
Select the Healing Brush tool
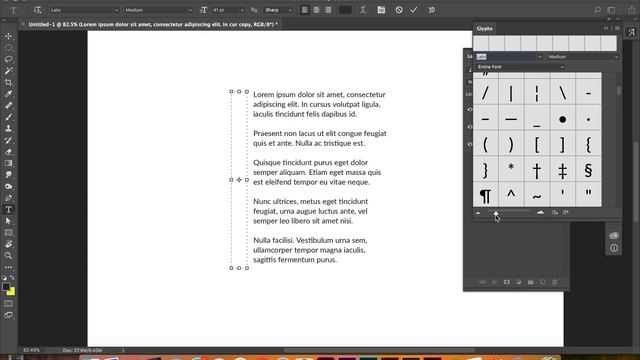(8, 105)
